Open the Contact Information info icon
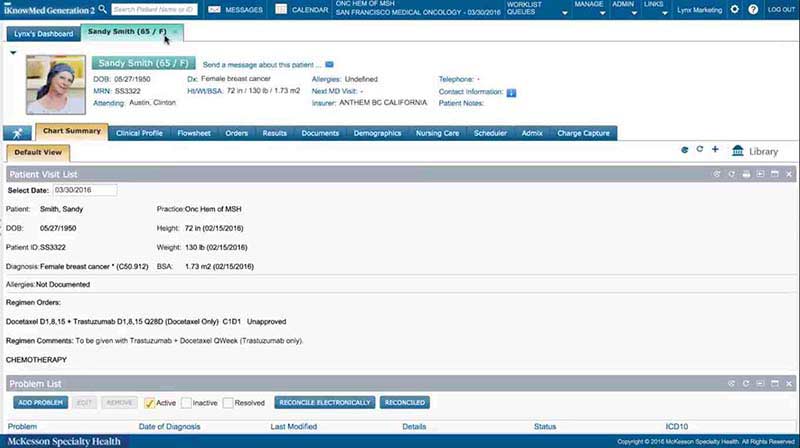Viewport: 800px width, 448px height. 511,92
